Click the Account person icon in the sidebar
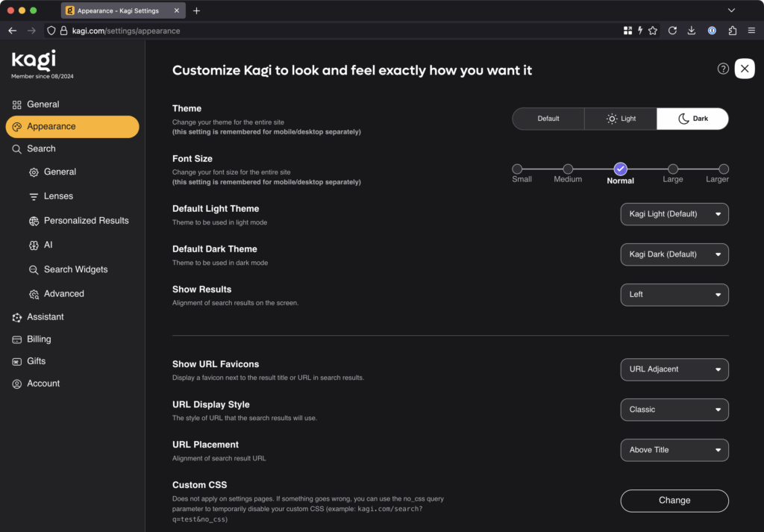 click(17, 384)
